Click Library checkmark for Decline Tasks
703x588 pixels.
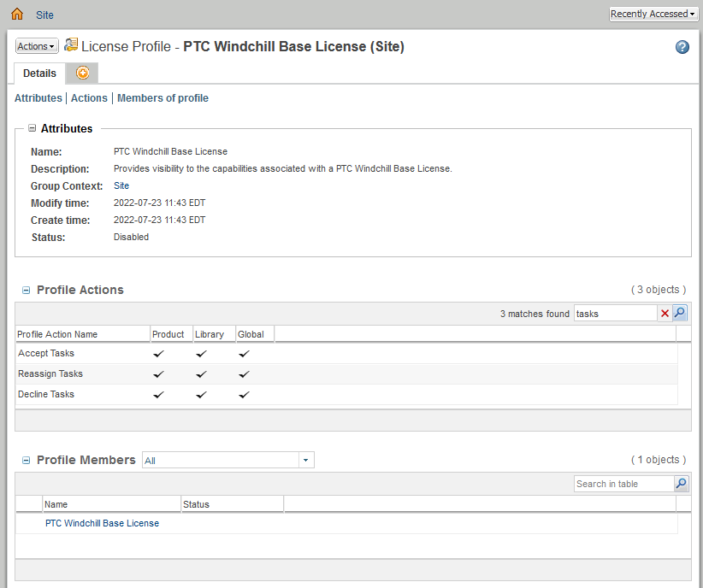coord(201,395)
